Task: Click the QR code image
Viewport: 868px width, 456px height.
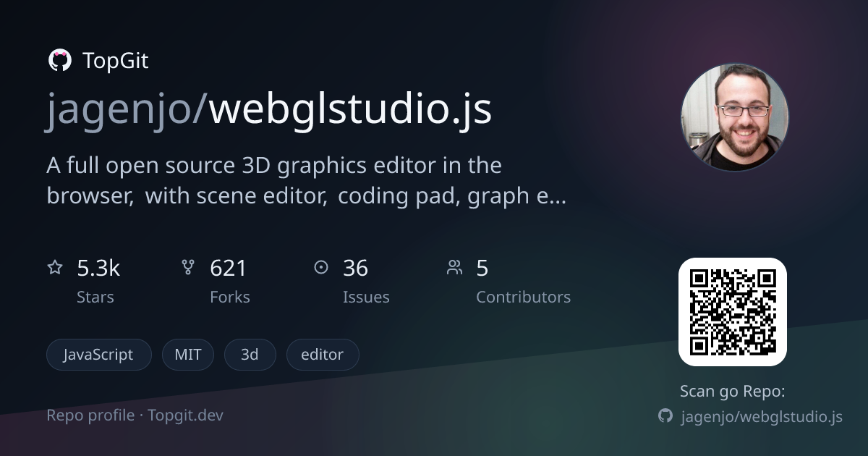Action: pyautogui.click(x=732, y=311)
